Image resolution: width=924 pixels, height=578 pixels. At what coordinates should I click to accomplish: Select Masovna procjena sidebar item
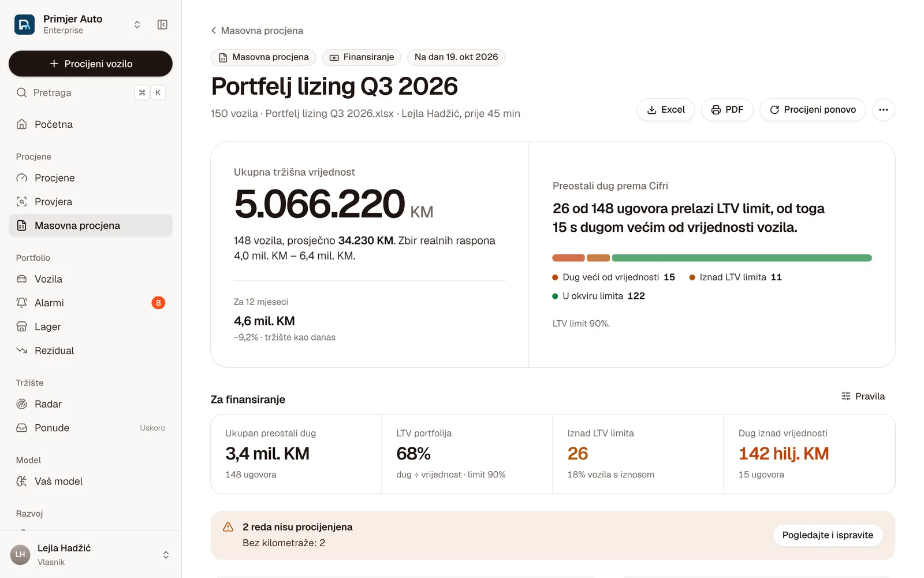pos(91,225)
